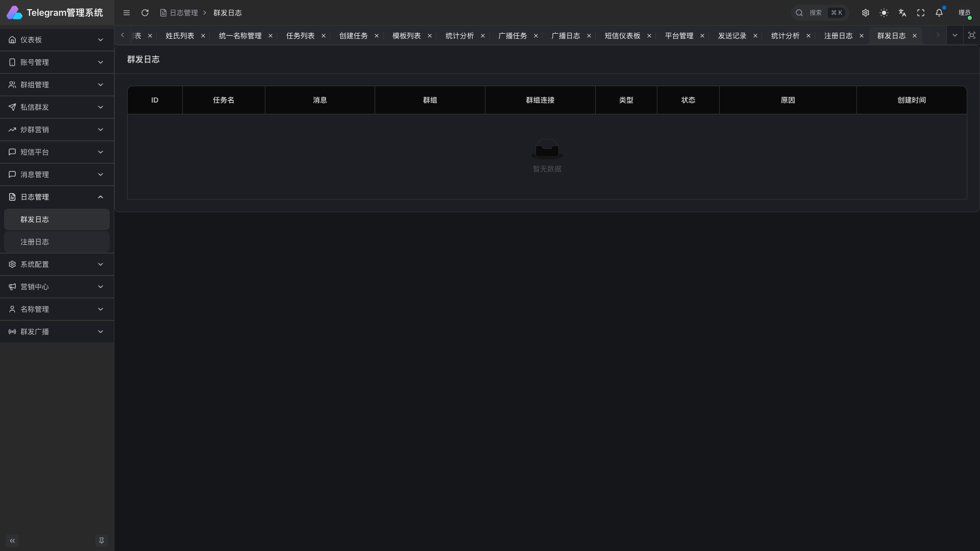Toggle the sidebar menu hamburger icon
The image size is (980, 551).
point(127,13)
